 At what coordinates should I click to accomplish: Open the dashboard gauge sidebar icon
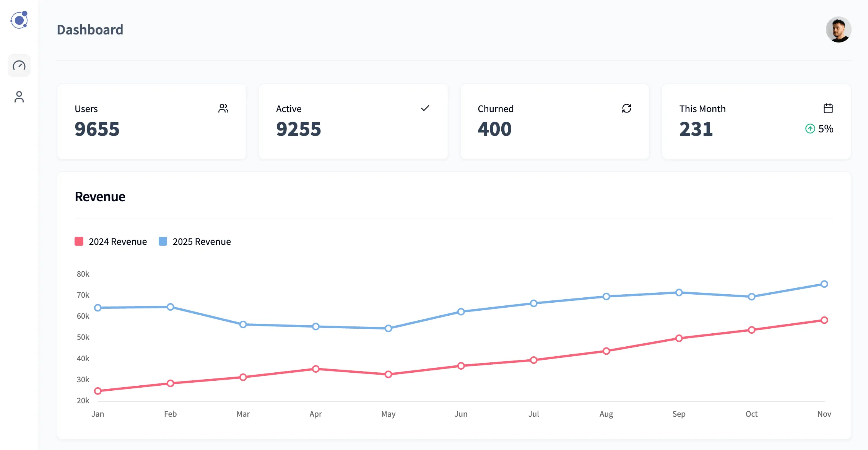19,65
